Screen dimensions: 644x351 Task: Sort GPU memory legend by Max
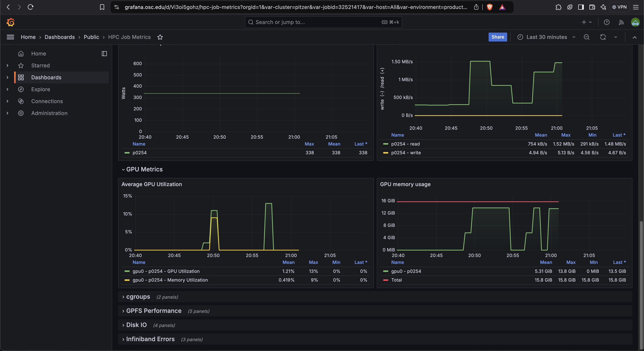tap(571, 262)
